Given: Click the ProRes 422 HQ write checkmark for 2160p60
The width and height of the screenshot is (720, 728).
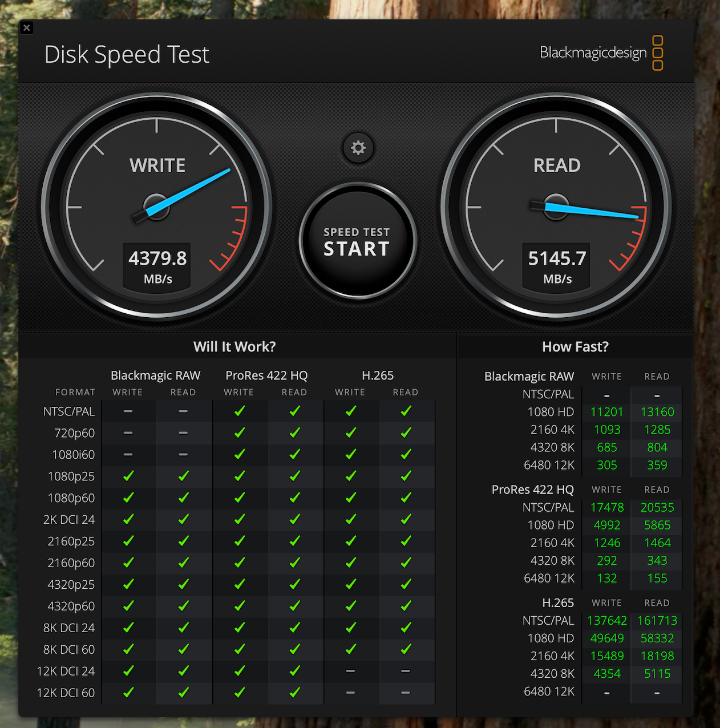Looking at the screenshot, I should pyautogui.click(x=240, y=563).
